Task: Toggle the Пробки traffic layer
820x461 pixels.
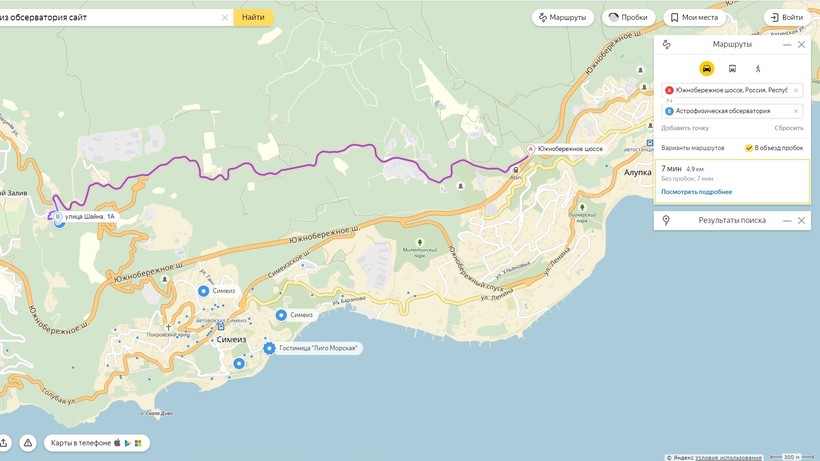Action: [x=629, y=17]
